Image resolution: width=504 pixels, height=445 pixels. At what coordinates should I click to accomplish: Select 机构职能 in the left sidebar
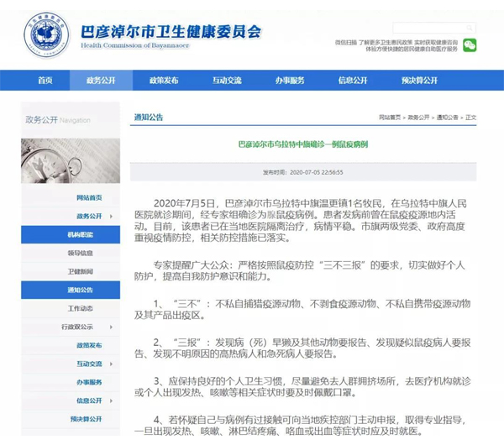(81, 235)
